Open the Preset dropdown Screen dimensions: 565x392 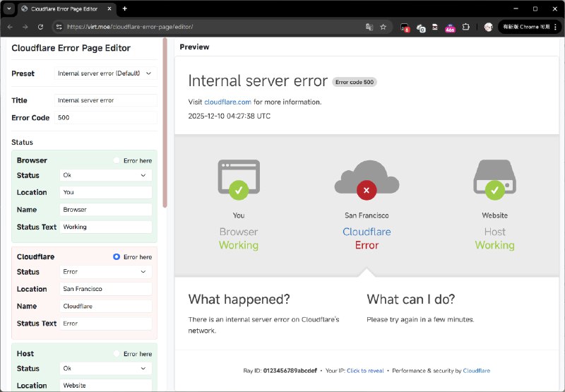pyautogui.click(x=105, y=73)
